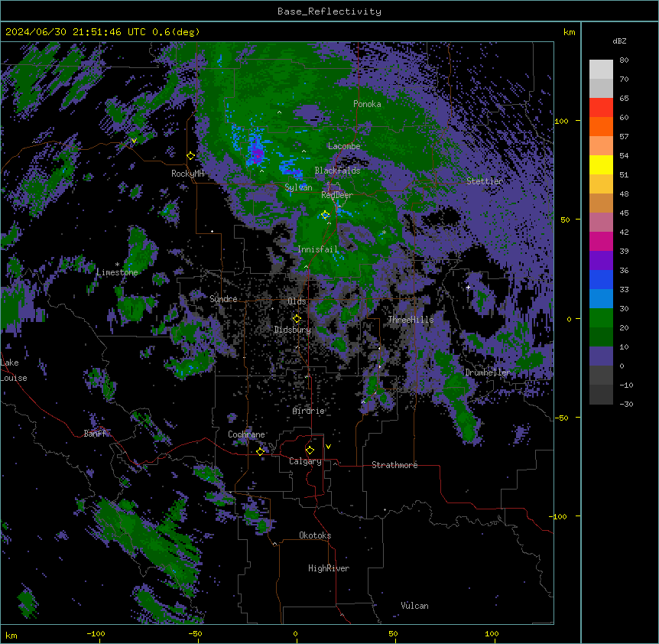
Task: Click the Base_Reflectivity title text
Action: point(329,11)
